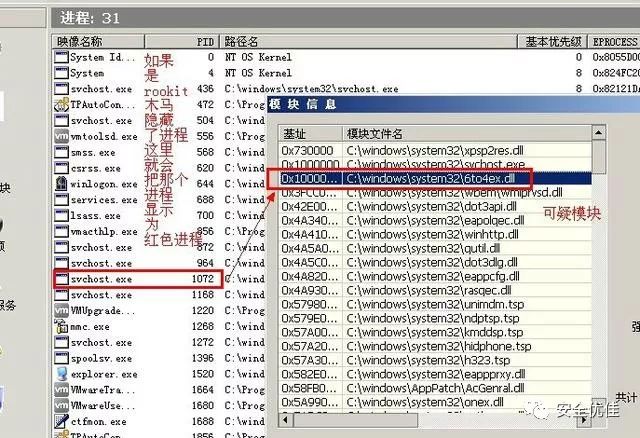The image size is (640, 438).
Task: Click PID value 1520 of explorer.exe
Action: pos(203,374)
